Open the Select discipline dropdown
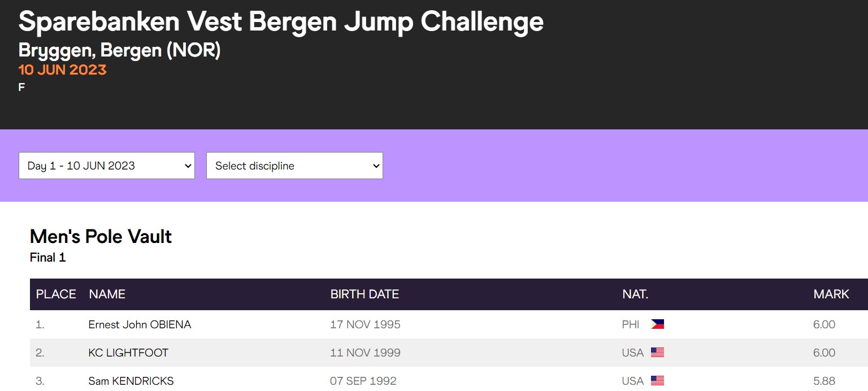 point(294,166)
